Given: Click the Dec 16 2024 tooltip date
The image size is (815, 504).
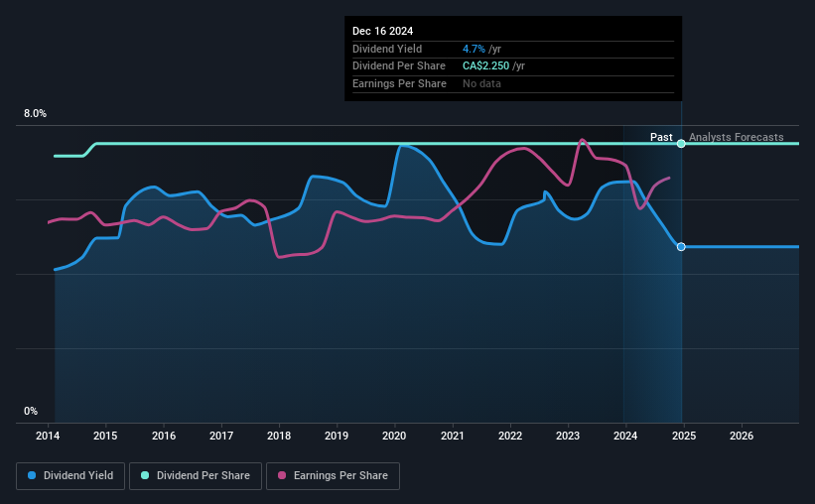Looking at the screenshot, I should [x=382, y=31].
